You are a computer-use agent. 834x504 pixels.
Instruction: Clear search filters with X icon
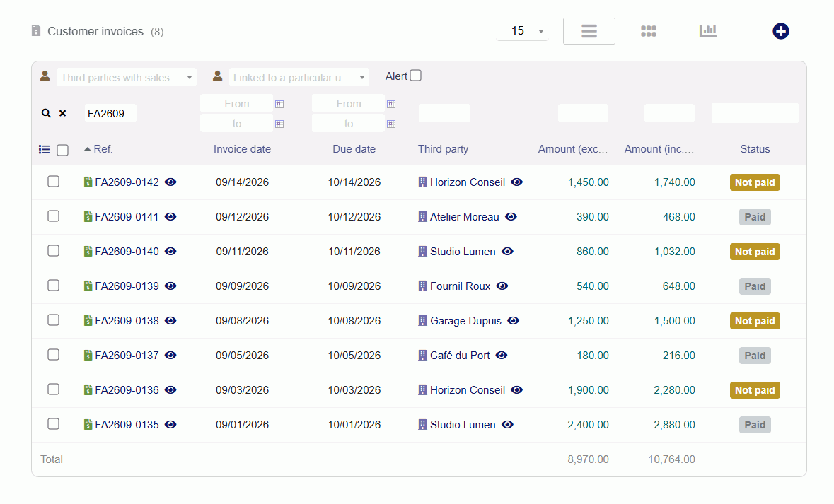tap(63, 113)
